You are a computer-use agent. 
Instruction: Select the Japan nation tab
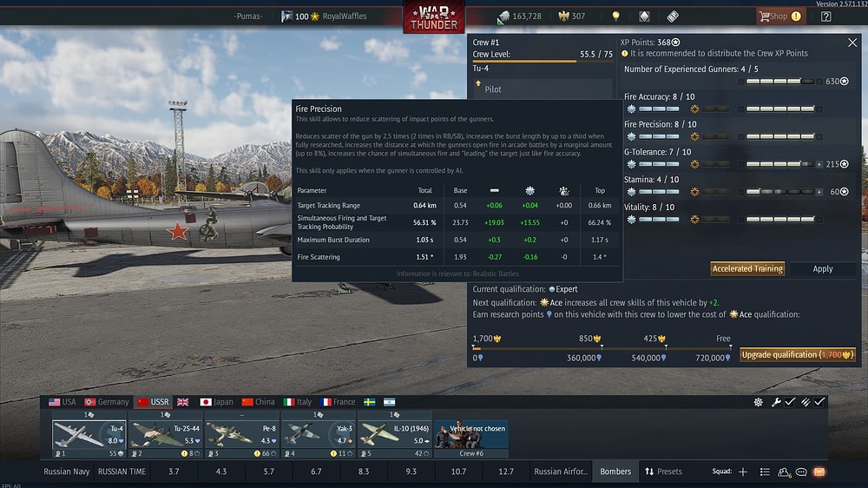coord(216,401)
